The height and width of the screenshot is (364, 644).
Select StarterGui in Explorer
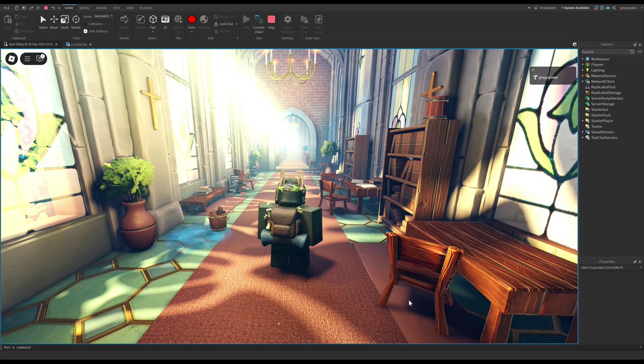[599, 109]
